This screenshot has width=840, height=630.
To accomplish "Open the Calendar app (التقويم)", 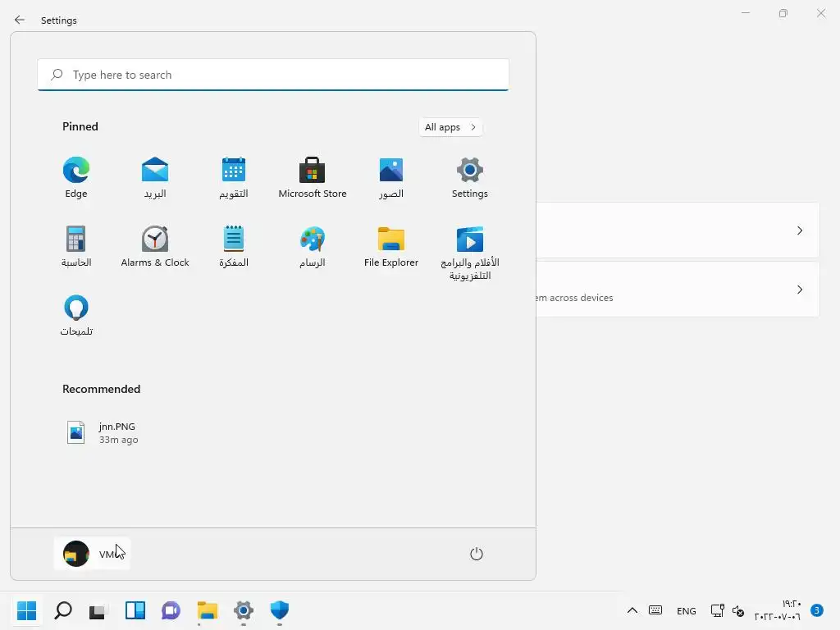I will (234, 178).
